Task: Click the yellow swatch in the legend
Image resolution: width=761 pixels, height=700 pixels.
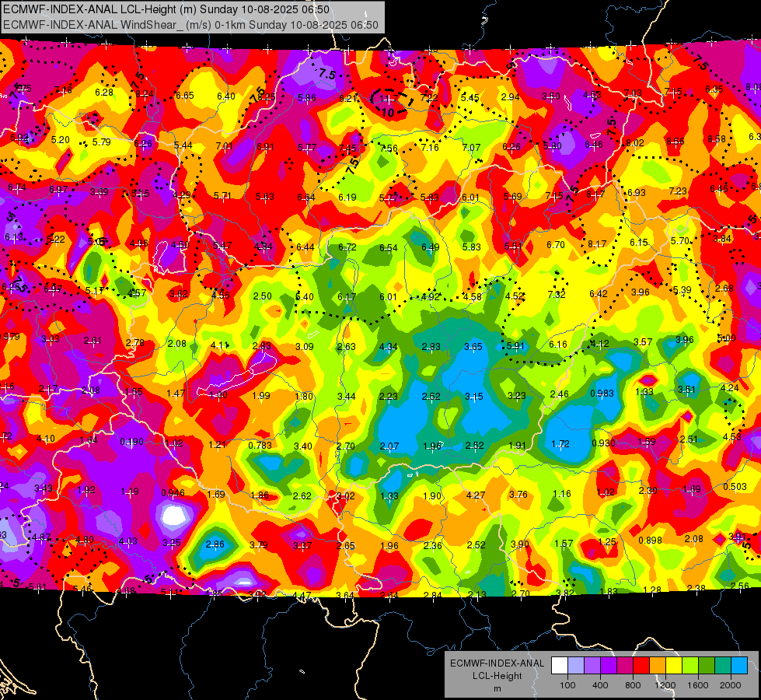Action: (674, 666)
